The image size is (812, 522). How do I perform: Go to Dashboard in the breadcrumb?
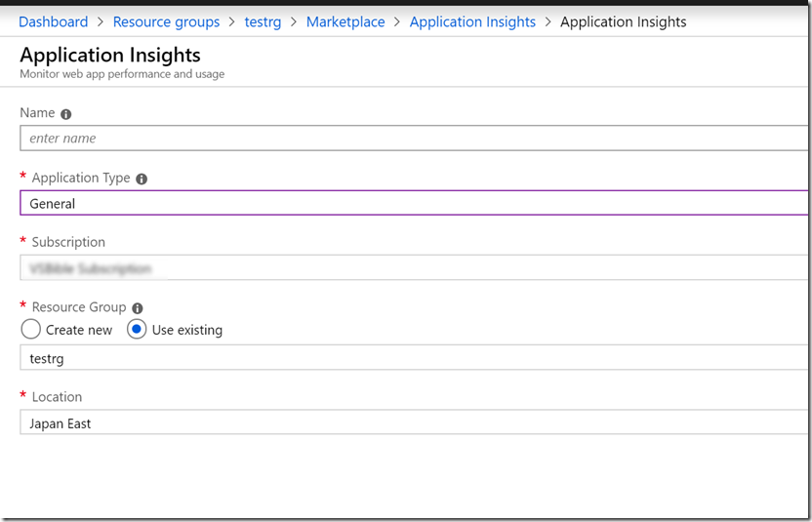[54, 22]
